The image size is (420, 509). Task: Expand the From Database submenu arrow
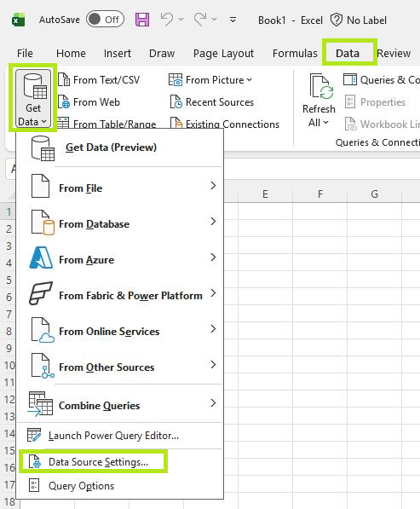[213, 222]
